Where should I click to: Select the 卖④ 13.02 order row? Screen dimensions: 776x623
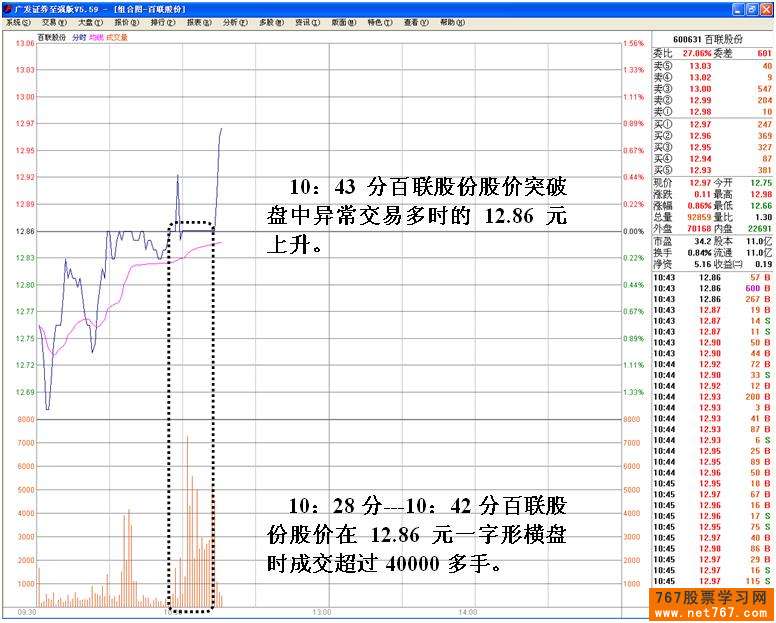tap(713, 77)
